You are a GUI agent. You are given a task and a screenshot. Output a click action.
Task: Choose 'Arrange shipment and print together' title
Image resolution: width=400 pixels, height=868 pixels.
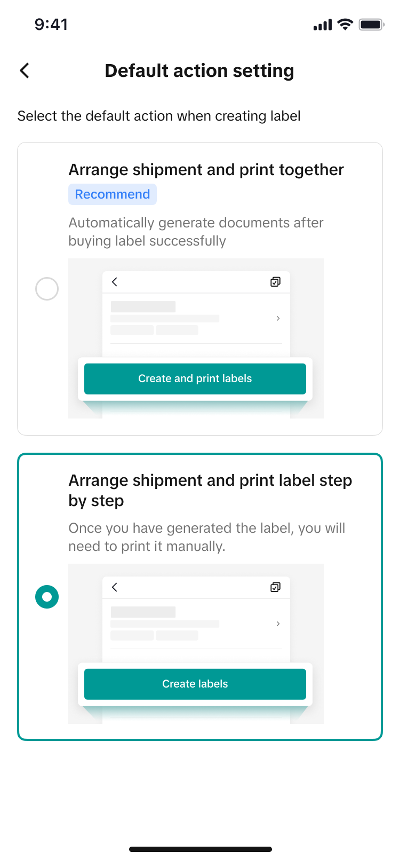tap(206, 170)
